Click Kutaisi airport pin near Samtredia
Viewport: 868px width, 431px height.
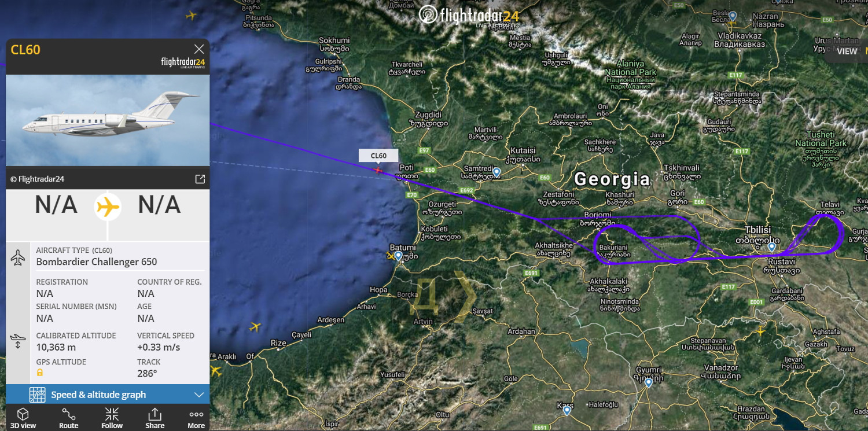pyautogui.click(x=496, y=172)
